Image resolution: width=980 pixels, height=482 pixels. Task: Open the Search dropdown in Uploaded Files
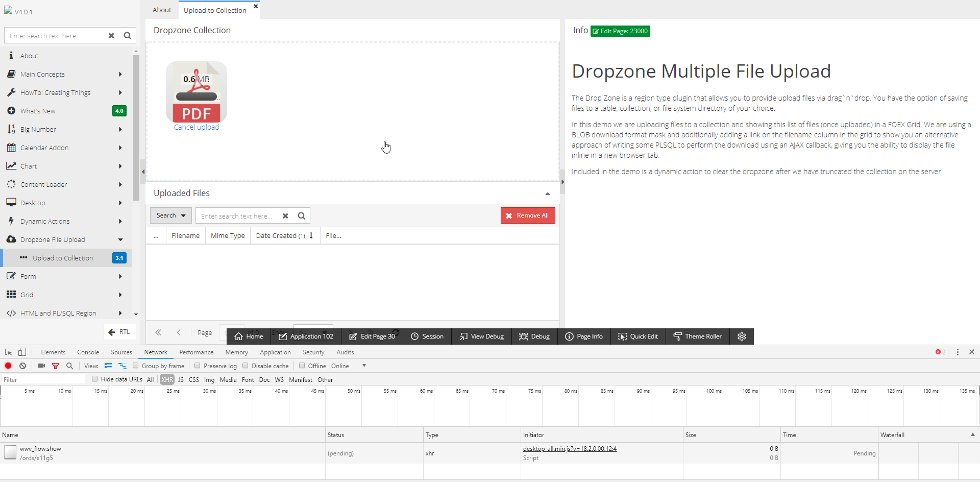tap(170, 215)
